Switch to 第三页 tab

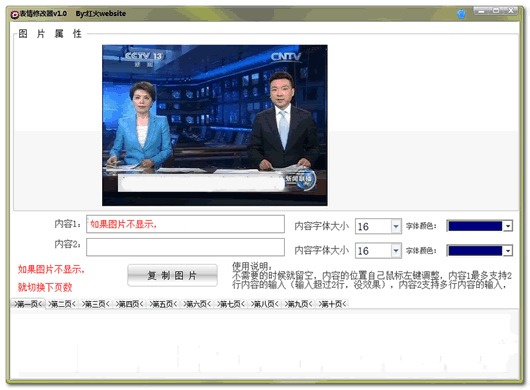click(x=96, y=304)
